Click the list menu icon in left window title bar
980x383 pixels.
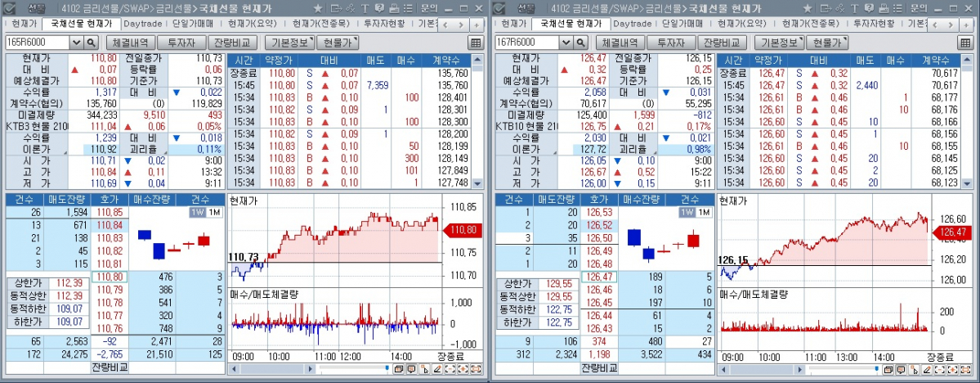click(x=408, y=9)
